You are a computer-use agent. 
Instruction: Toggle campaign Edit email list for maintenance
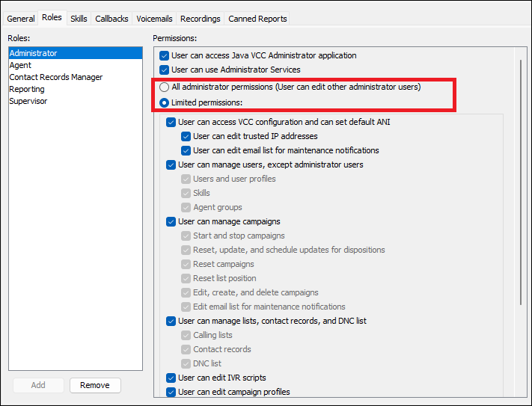point(186,307)
